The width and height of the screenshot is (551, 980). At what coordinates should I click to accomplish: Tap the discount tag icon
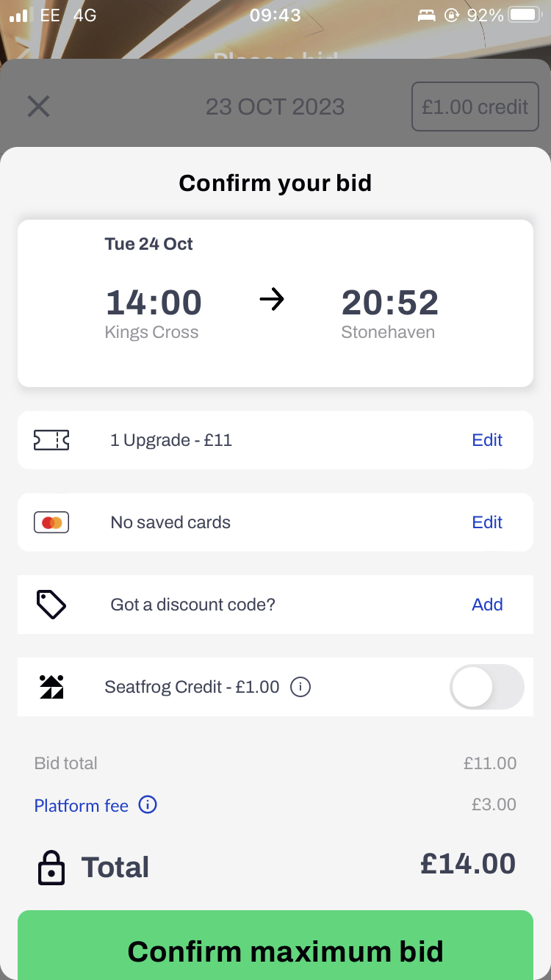[51, 604]
